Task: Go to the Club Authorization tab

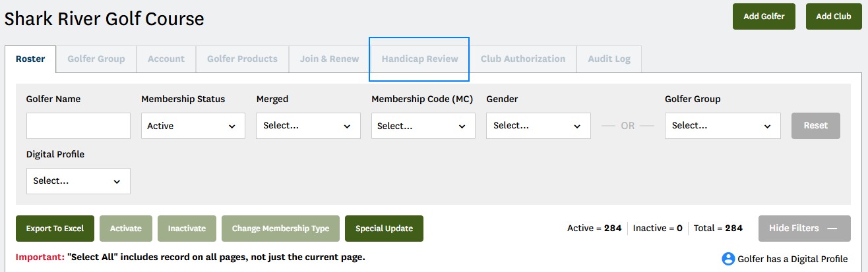Action: 523,59
